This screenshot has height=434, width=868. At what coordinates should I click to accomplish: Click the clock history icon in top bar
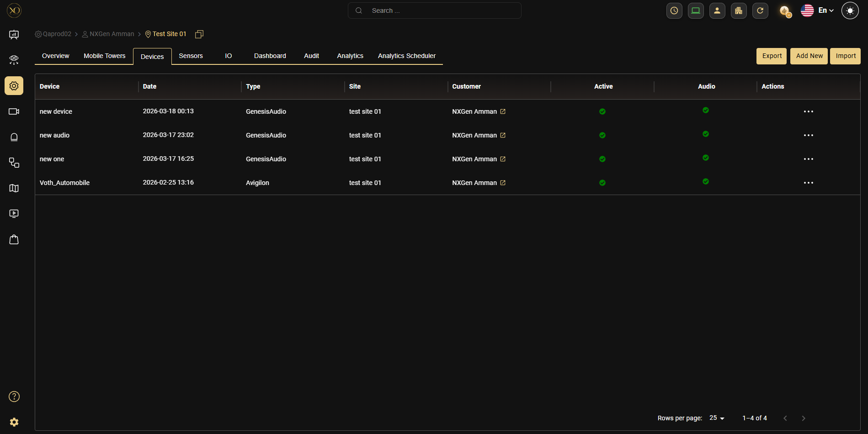tap(674, 11)
